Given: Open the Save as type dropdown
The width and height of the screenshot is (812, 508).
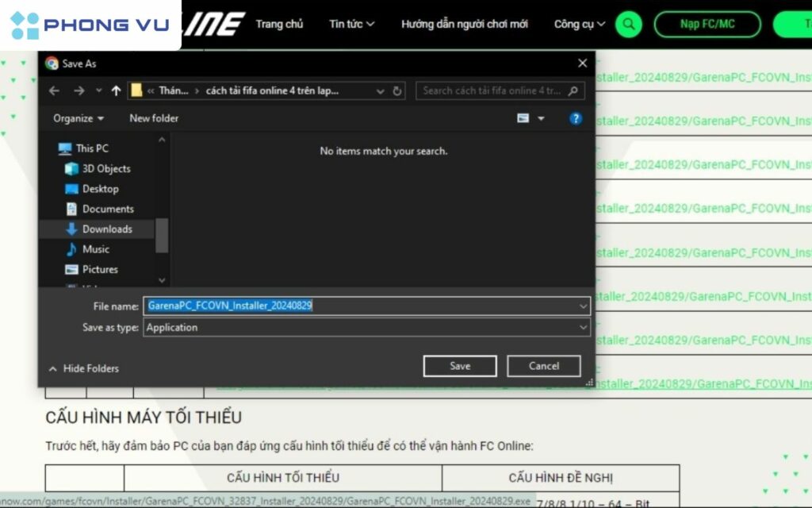Looking at the screenshot, I should pos(584,327).
